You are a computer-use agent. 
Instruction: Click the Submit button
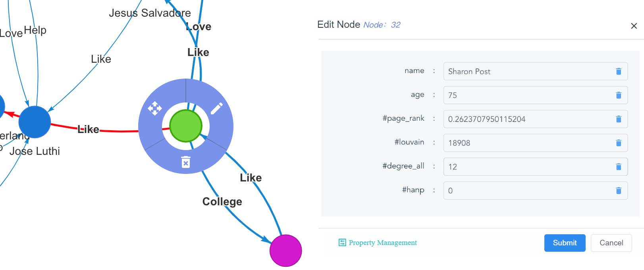coord(565,243)
